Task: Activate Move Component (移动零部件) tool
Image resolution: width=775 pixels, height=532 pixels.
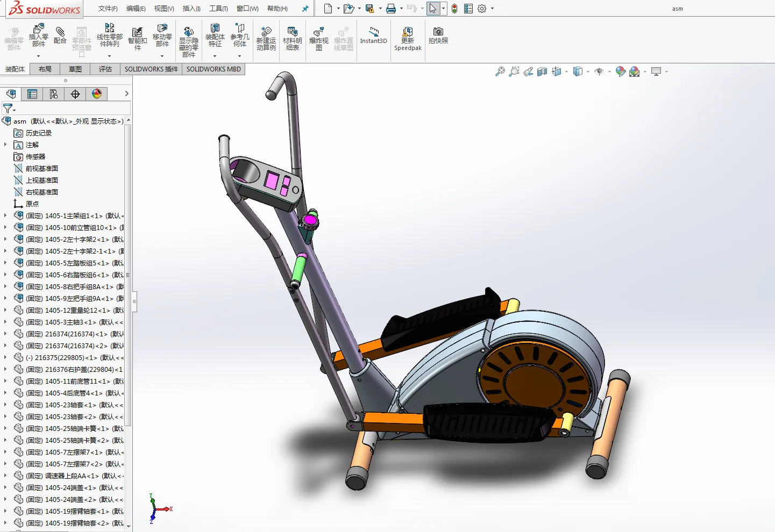Action: [x=162, y=35]
